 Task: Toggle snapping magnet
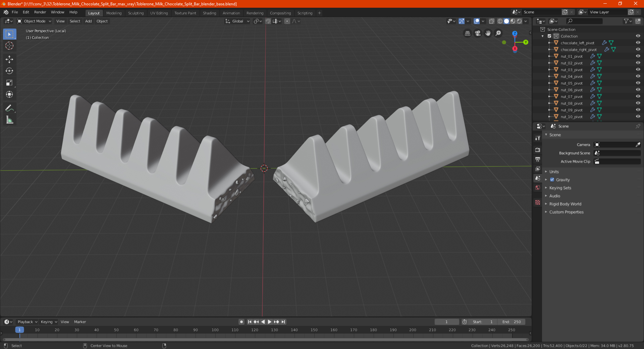268,21
